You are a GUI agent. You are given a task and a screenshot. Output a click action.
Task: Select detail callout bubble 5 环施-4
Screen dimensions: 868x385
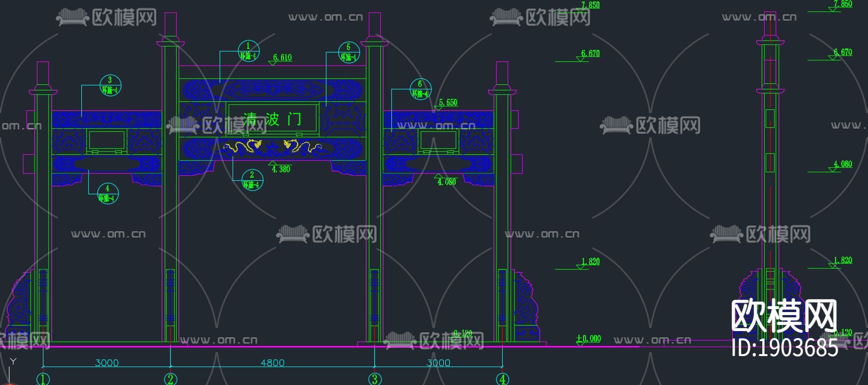[348, 52]
